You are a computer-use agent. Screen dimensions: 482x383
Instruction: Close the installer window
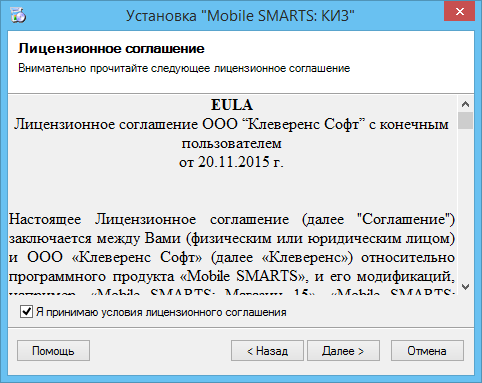click(x=460, y=12)
